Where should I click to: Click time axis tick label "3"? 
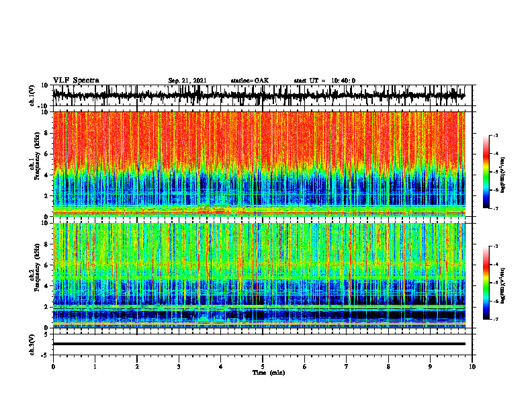(179, 367)
